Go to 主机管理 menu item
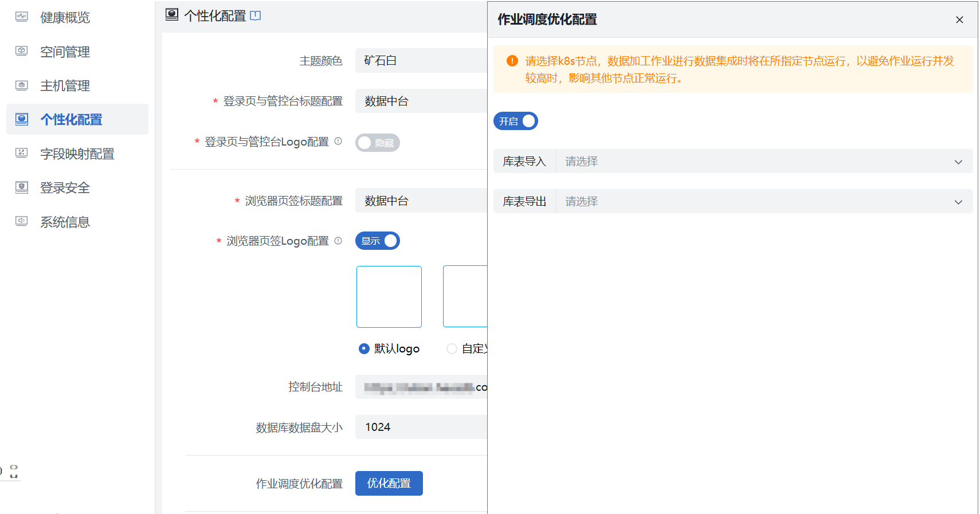Screen dimensions: 980x514 pos(65,85)
